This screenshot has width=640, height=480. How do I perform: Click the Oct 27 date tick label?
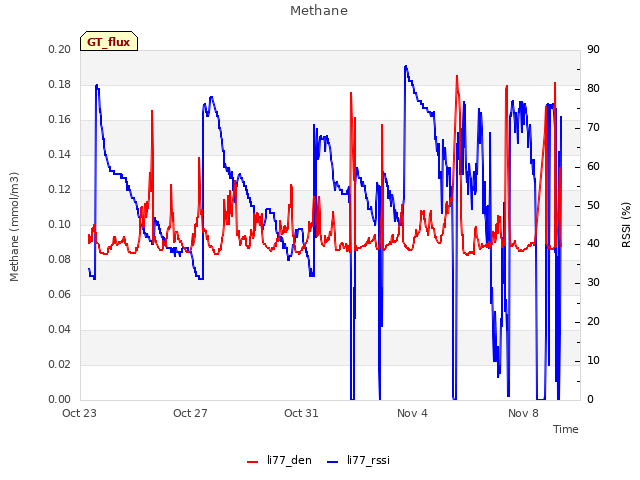point(190,413)
